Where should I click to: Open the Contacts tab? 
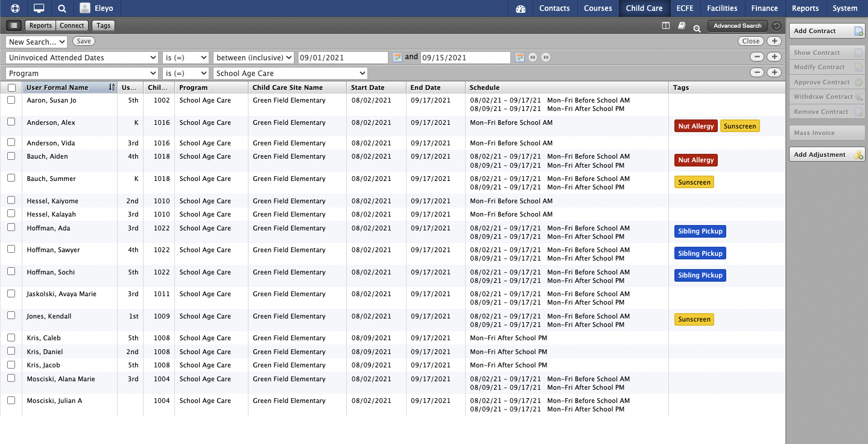554,8
